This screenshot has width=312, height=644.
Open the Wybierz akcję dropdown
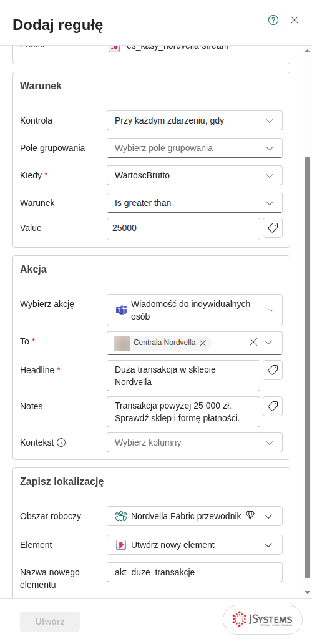195,310
